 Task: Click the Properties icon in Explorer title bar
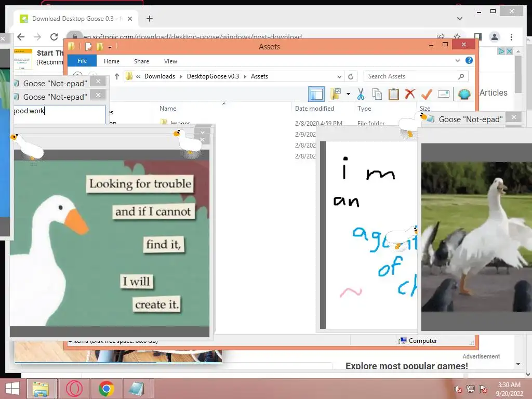88,46
